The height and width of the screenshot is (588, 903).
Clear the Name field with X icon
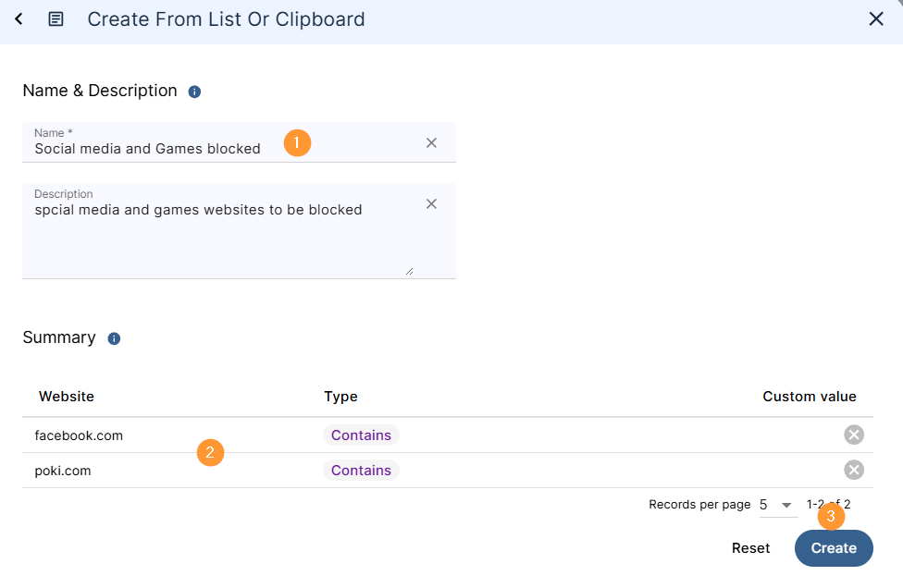[431, 142]
